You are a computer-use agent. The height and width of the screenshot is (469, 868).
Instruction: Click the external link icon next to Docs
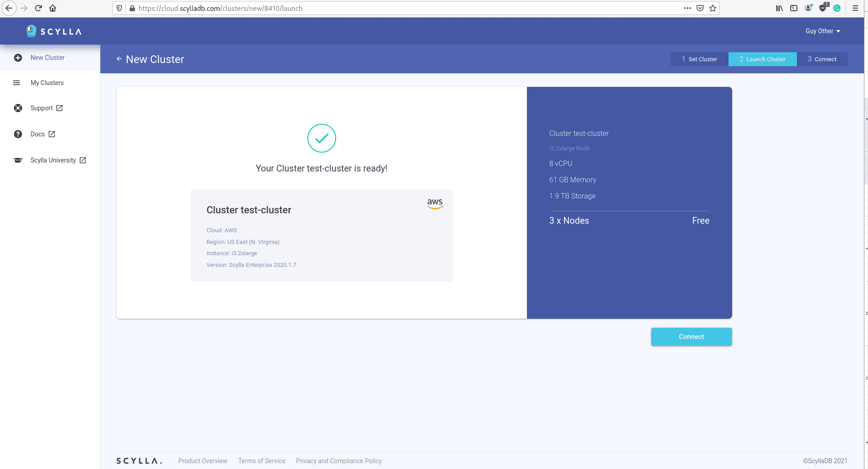point(52,134)
